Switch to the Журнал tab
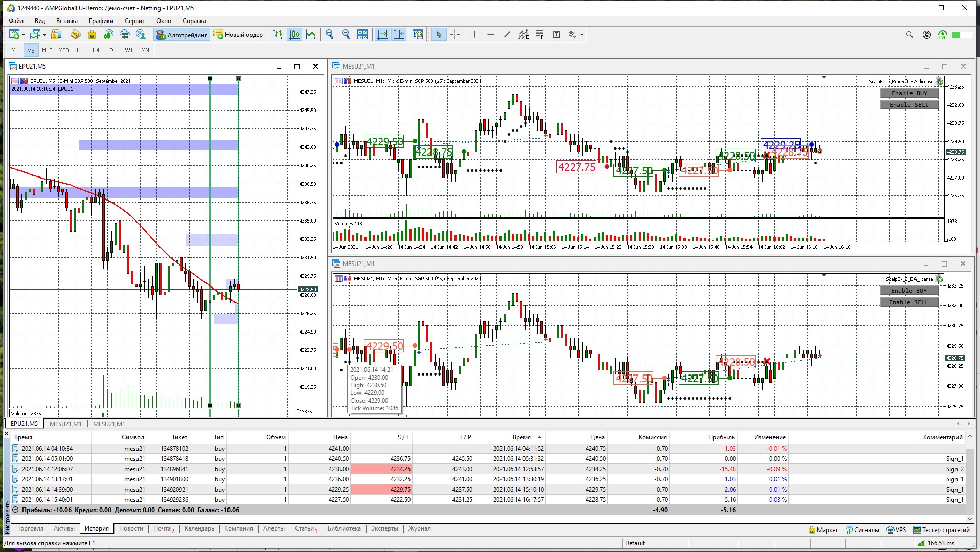The height and width of the screenshot is (552, 980). coord(419,528)
